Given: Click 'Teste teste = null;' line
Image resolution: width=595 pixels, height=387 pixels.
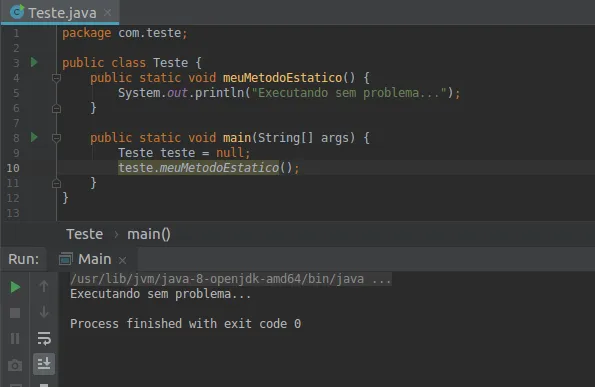Looking at the screenshot, I should (184, 153).
